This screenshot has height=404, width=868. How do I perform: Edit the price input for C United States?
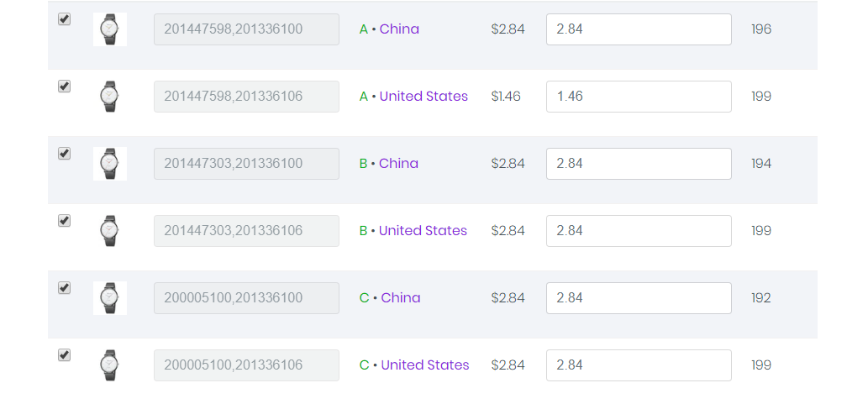639,365
